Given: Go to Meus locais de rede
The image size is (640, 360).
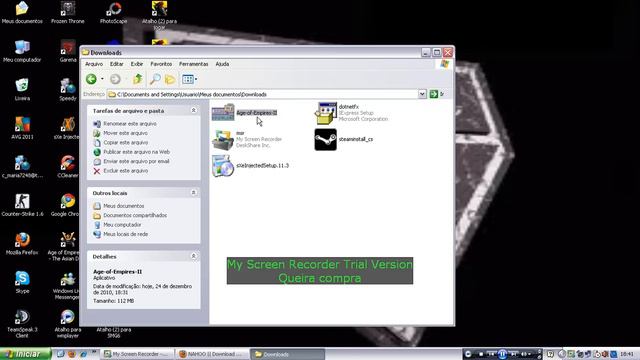Looking at the screenshot, I should [126, 234].
